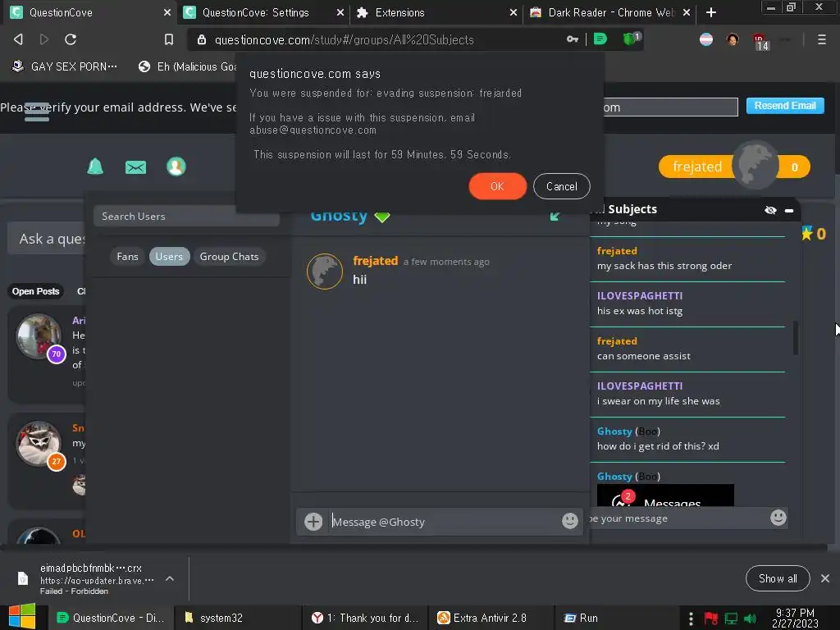Click the volume speaker tray icon
Screen dimensions: 840x630
pyautogui.click(x=750, y=619)
